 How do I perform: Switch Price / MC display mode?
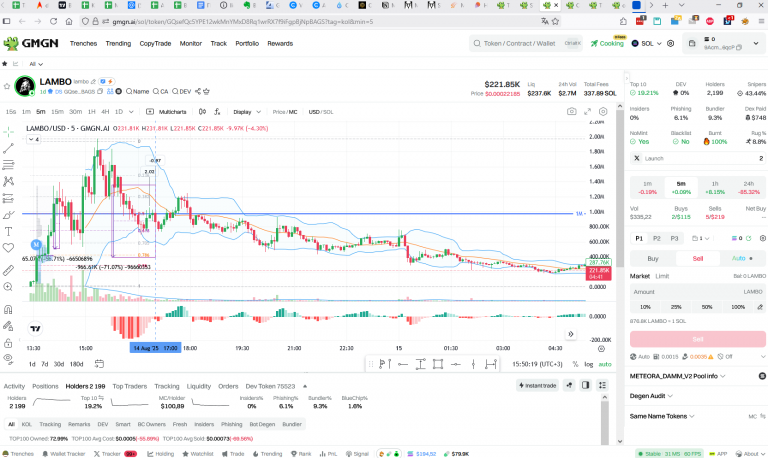click(x=285, y=112)
